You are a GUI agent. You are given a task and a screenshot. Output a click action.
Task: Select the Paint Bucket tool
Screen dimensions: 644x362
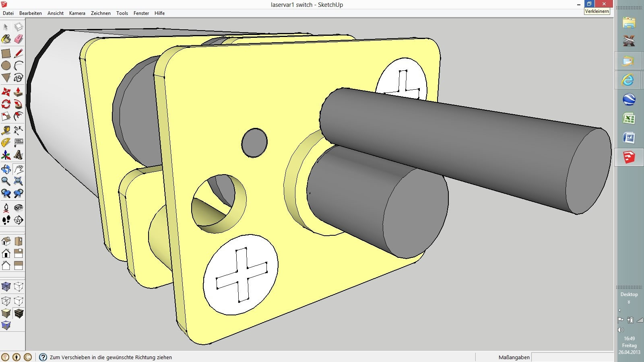[x=6, y=39]
